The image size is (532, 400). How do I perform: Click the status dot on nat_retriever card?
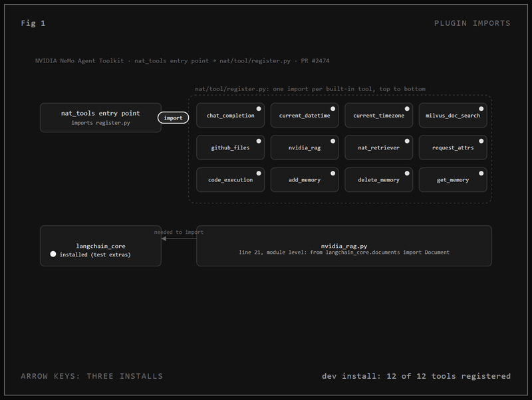[x=407, y=141]
